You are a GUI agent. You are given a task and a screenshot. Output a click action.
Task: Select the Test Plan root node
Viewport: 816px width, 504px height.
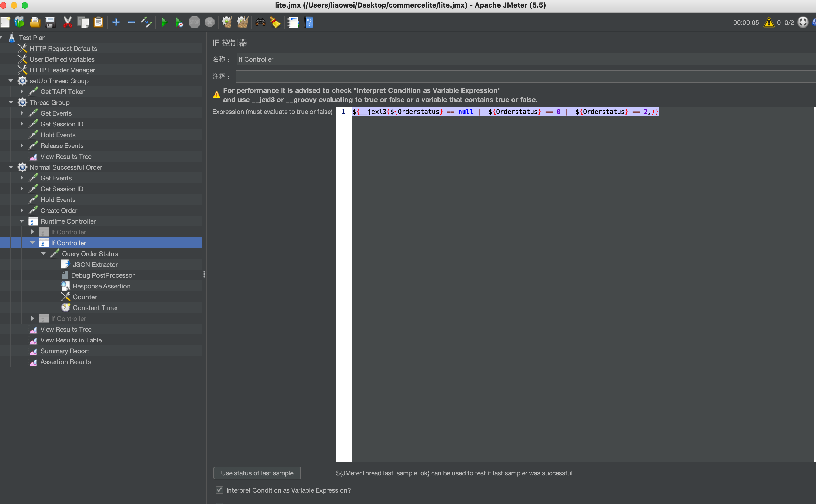tap(32, 38)
